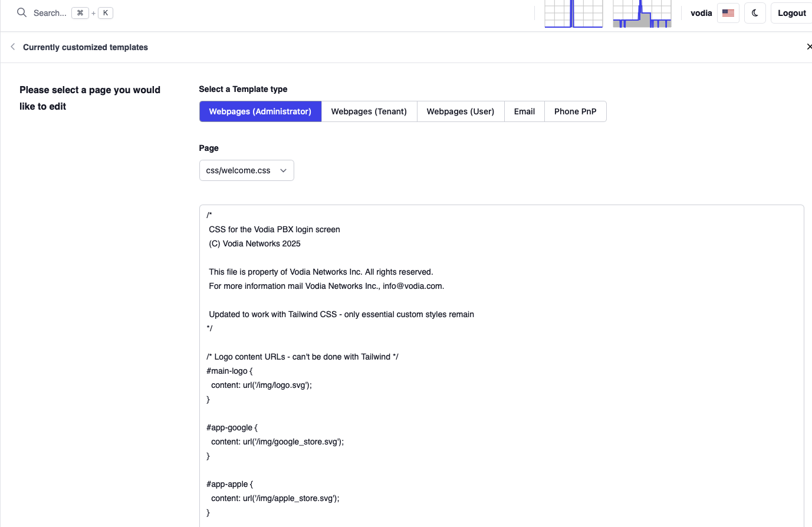The width and height of the screenshot is (812, 527).
Task: Open Currently customized templates
Action: pyautogui.click(x=86, y=47)
